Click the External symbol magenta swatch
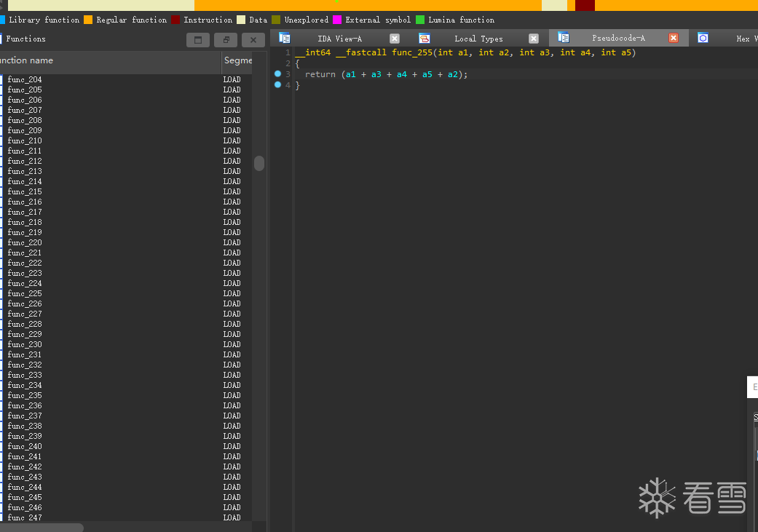 [x=337, y=20]
